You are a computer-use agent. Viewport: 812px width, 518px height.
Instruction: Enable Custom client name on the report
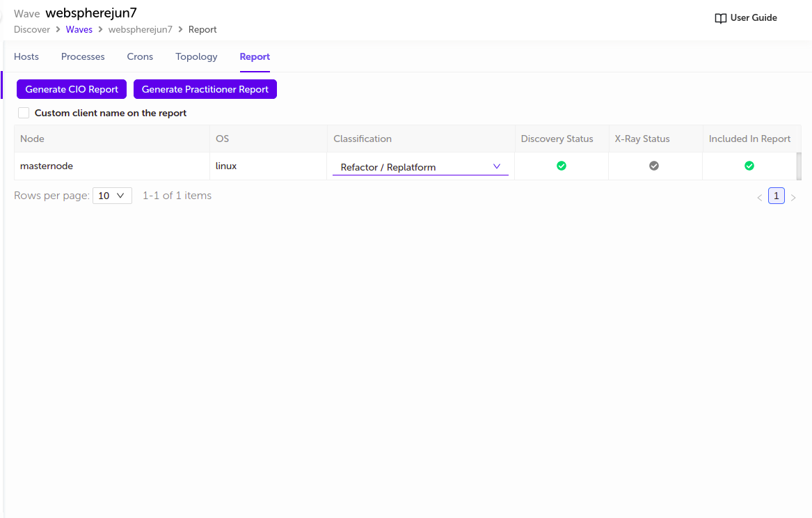[x=24, y=113]
